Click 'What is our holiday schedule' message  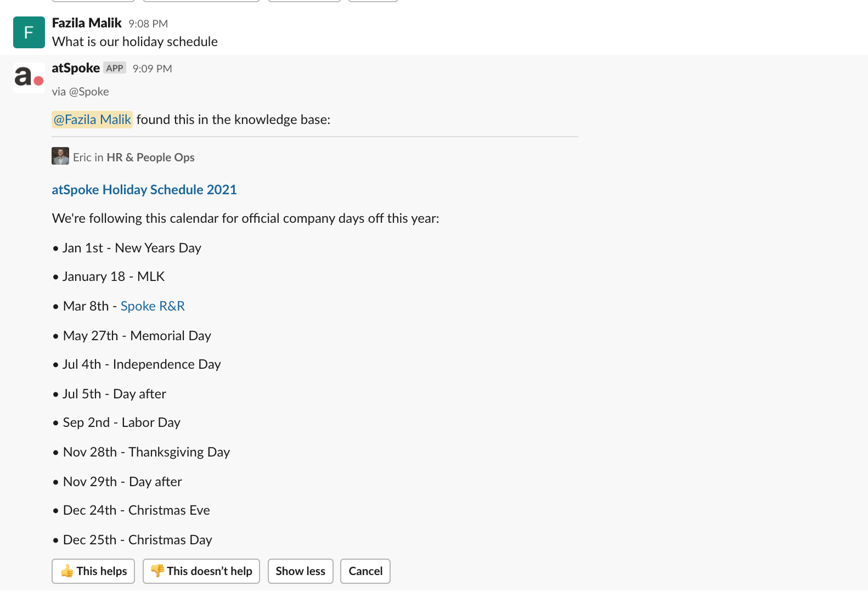click(x=135, y=42)
